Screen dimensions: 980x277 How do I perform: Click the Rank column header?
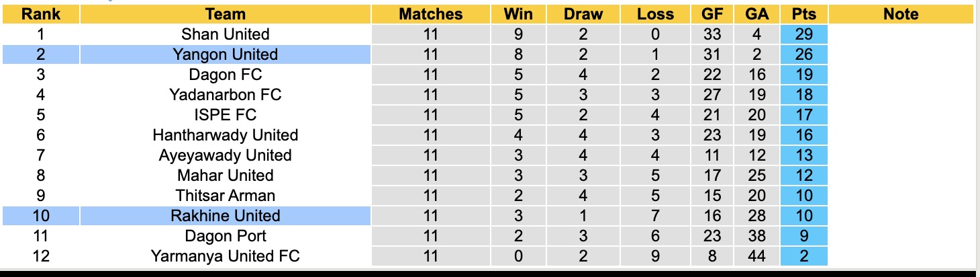(x=40, y=14)
